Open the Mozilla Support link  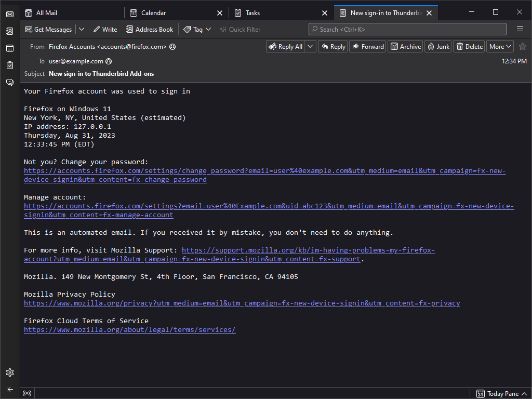coord(229,255)
